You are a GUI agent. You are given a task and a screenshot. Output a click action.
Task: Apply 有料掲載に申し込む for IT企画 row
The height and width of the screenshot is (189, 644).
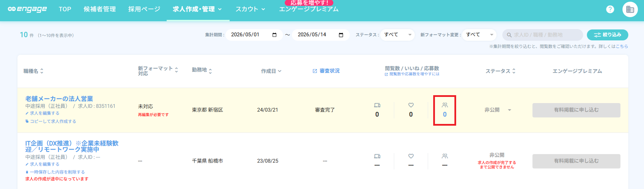[x=576, y=161]
